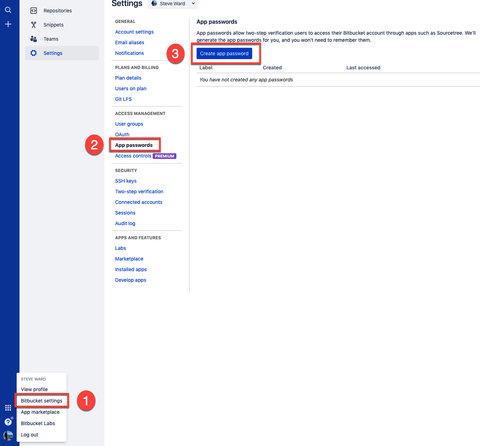Choose Bitbucket settings from user menu
504x446 pixels.
pos(41,401)
